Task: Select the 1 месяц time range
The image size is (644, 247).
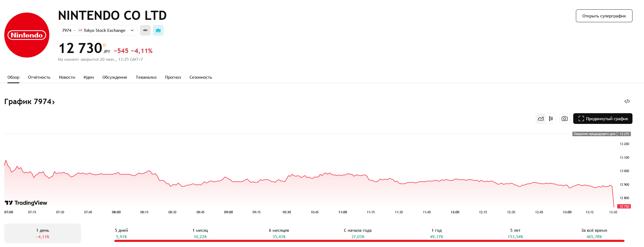Action: (200, 233)
